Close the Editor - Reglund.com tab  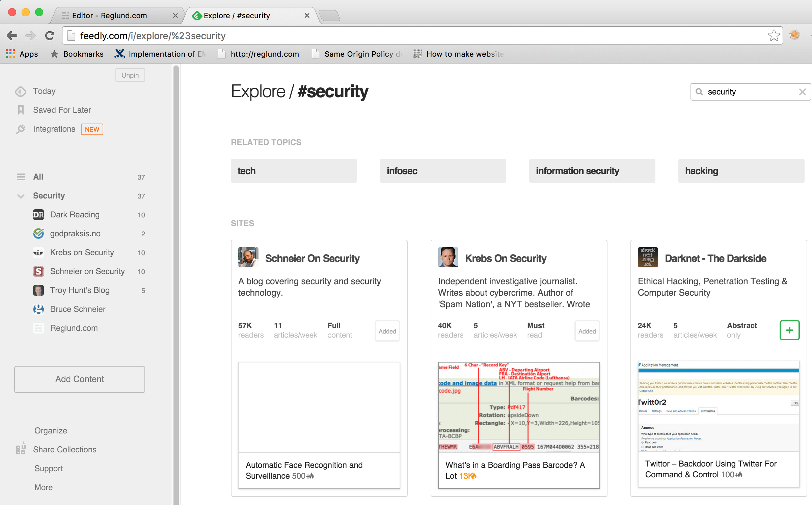pos(175,16)
